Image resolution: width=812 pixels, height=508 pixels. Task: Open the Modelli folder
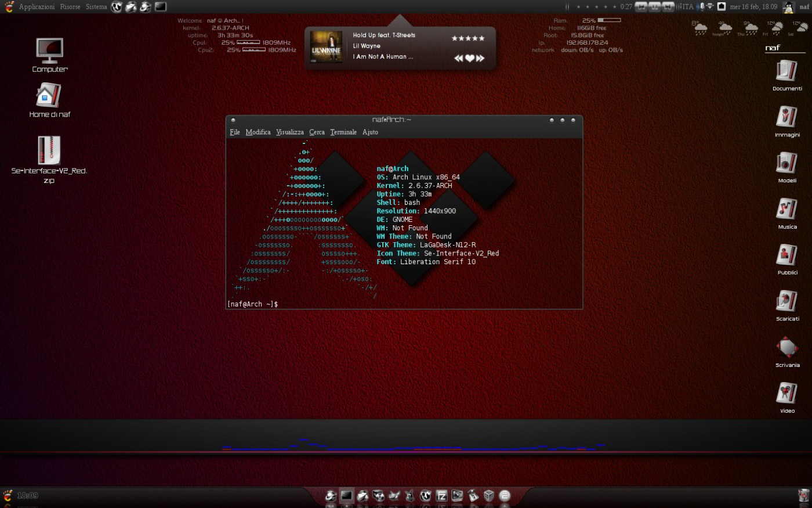787,167
